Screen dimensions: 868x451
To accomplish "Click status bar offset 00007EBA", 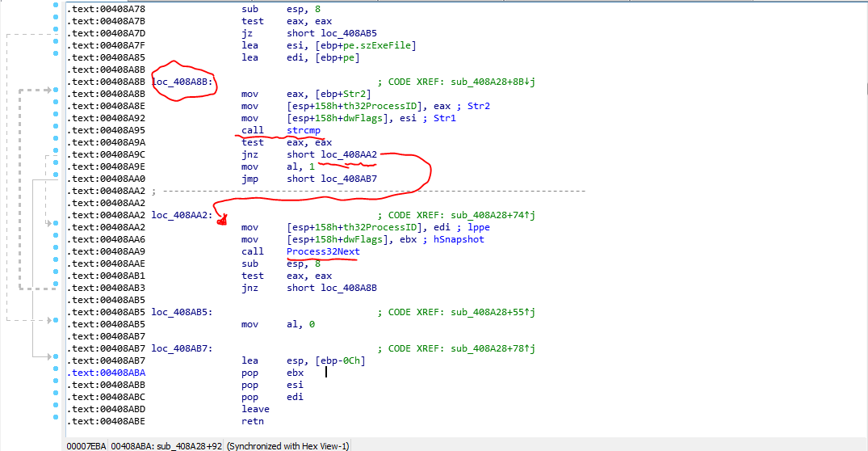I will tap(86, 446).
